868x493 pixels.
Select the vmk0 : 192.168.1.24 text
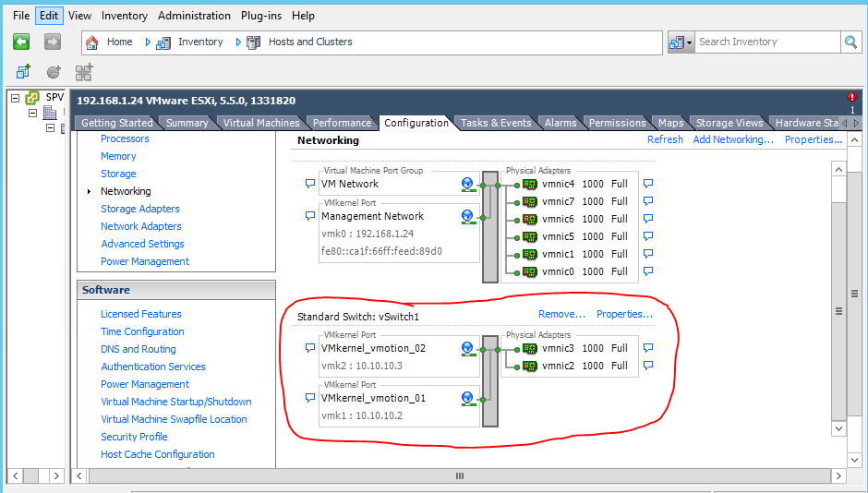coord(368,234)
